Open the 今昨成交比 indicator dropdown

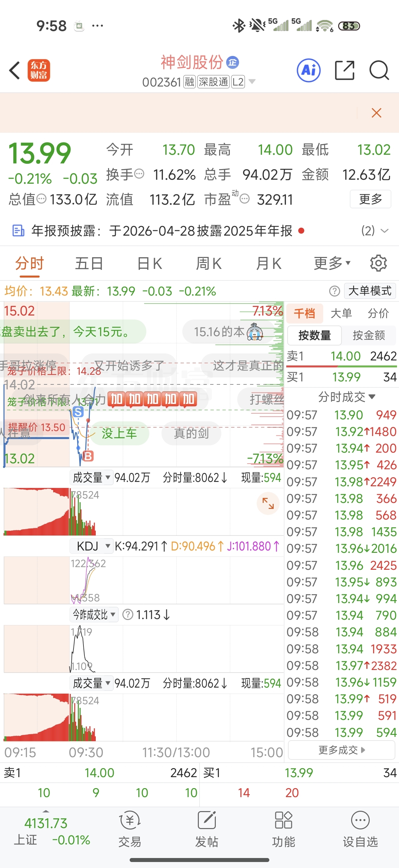pyautogui.click(x=94, y=615)
